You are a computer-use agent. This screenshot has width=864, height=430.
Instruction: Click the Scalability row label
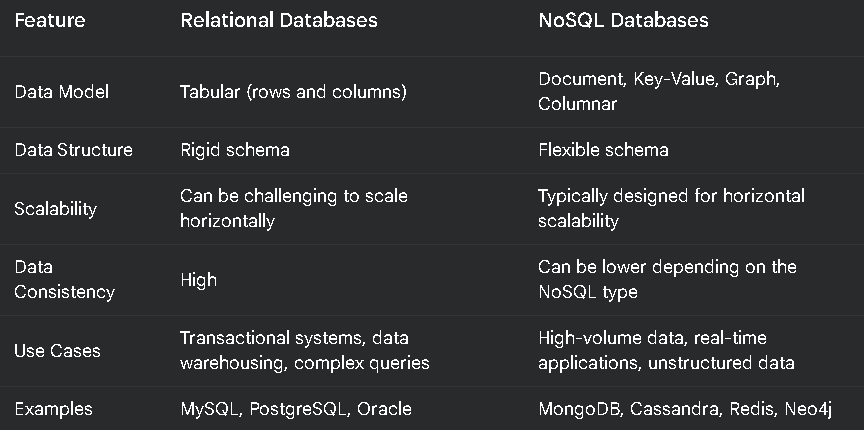coord(56,209)
